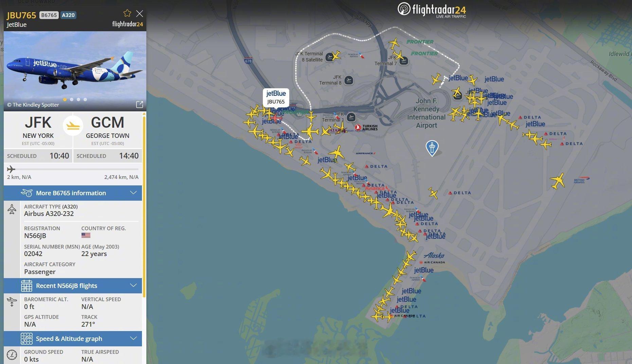The image size is (632, 364).
Task: Select the British Airways aircraft on map
Action: pos(558,181)
